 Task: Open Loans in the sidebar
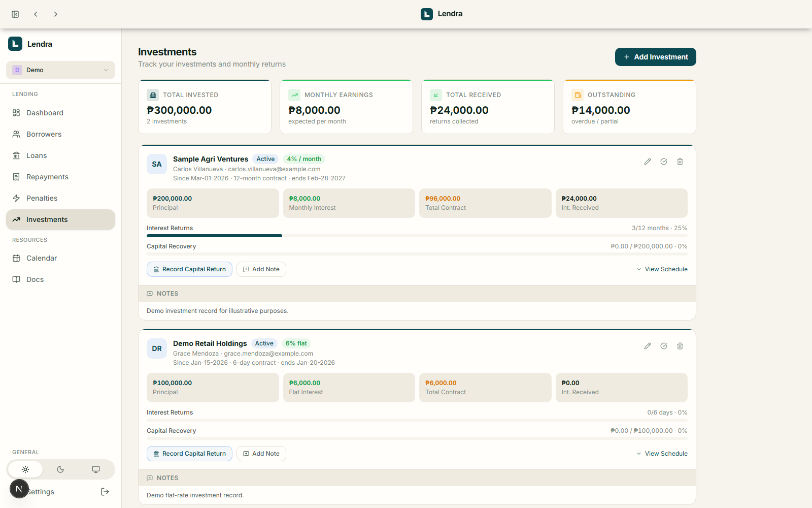[x=60, y=155]
